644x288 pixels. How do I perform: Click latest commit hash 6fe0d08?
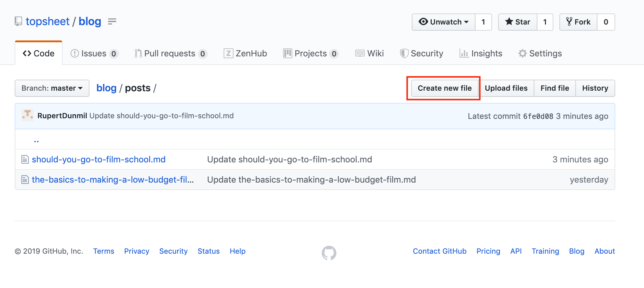538,116
